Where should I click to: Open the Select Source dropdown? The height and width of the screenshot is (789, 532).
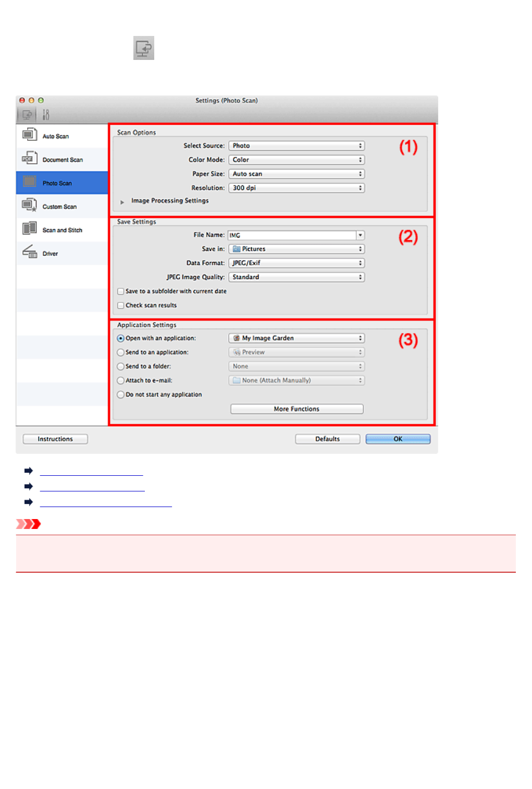click(296, 146)
